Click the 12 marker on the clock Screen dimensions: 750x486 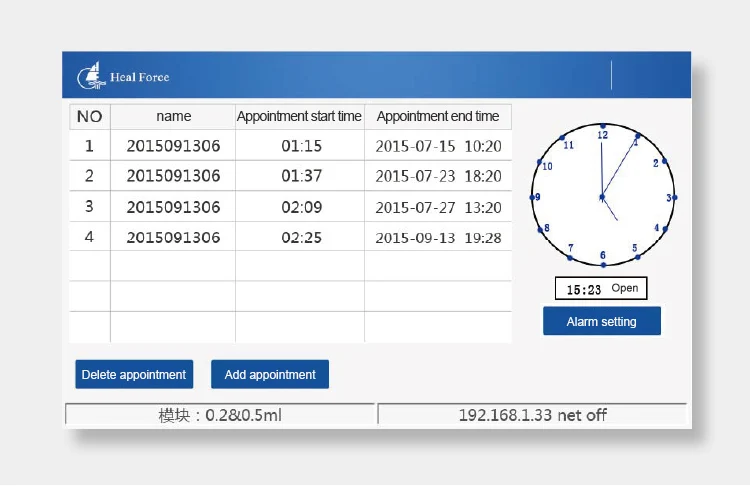602,132
